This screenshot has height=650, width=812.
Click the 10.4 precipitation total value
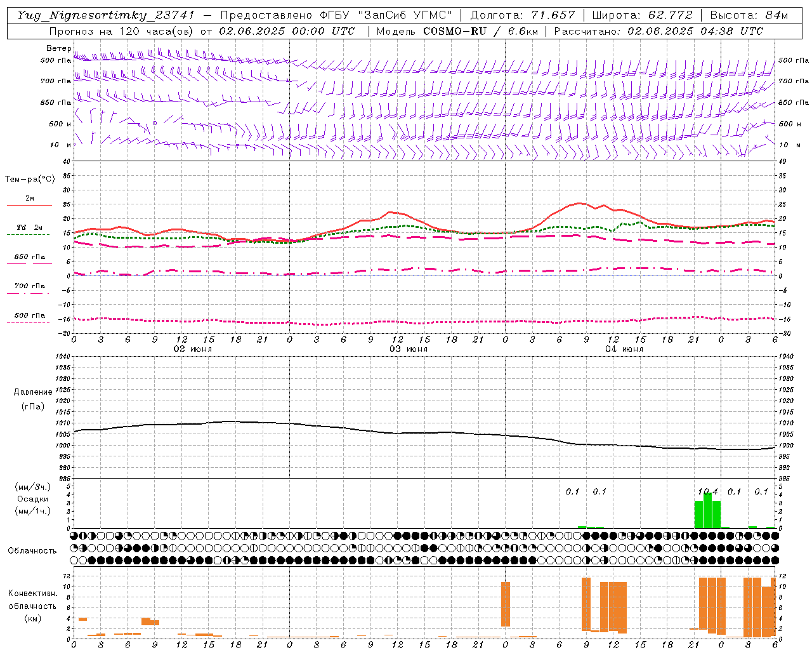tap(707, 491)
